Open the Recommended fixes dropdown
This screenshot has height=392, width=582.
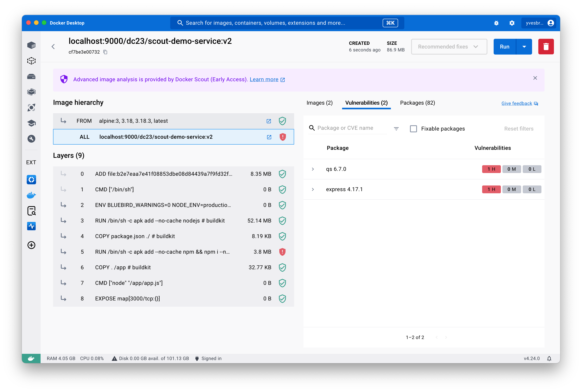449,47
